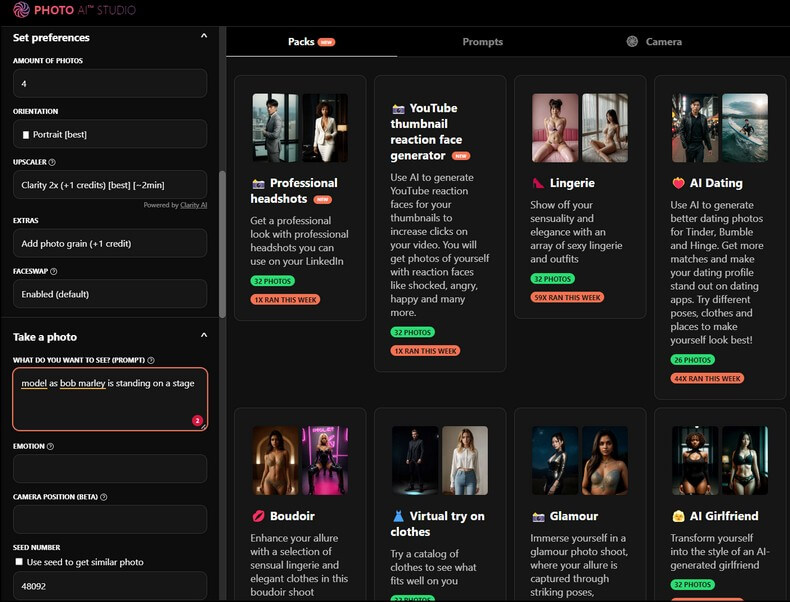
Task: Enable Use seed to get similar photo
Action: tap(19, 562)
